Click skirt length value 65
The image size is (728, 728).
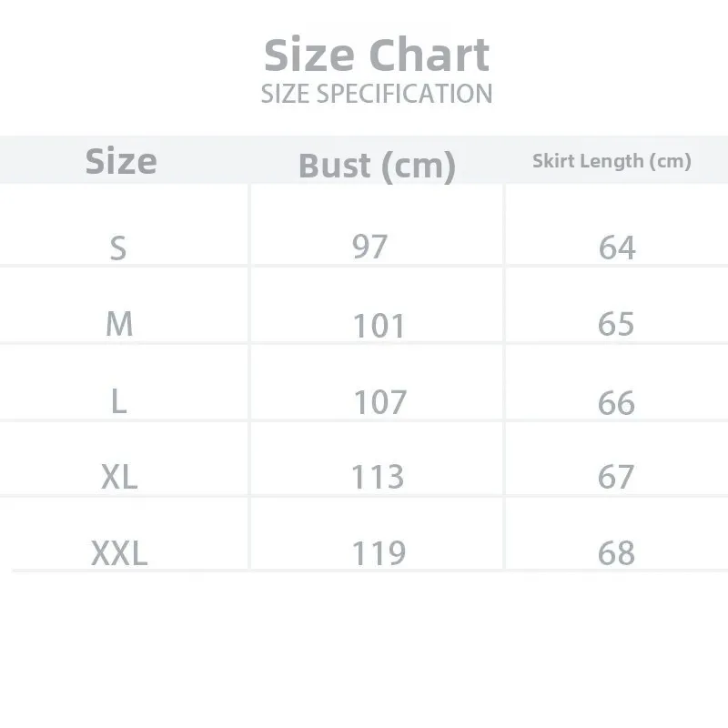pyautogui.click(x=616, y=324)
